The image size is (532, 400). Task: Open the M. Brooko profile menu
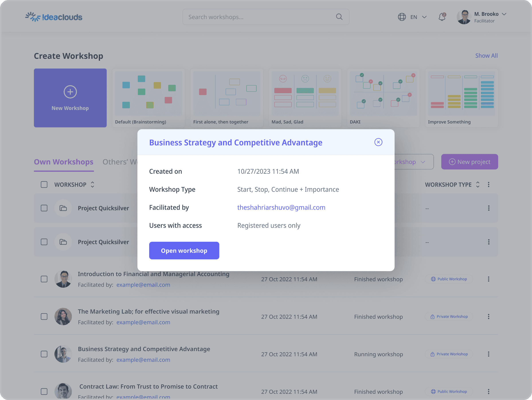[481, 17]
